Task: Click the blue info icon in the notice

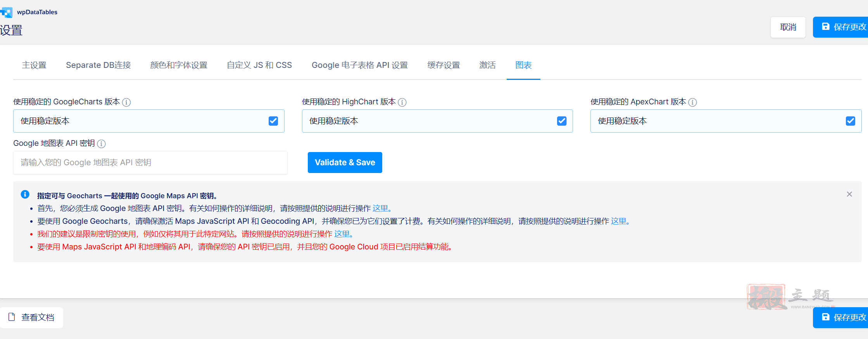Action: [25, 194]
